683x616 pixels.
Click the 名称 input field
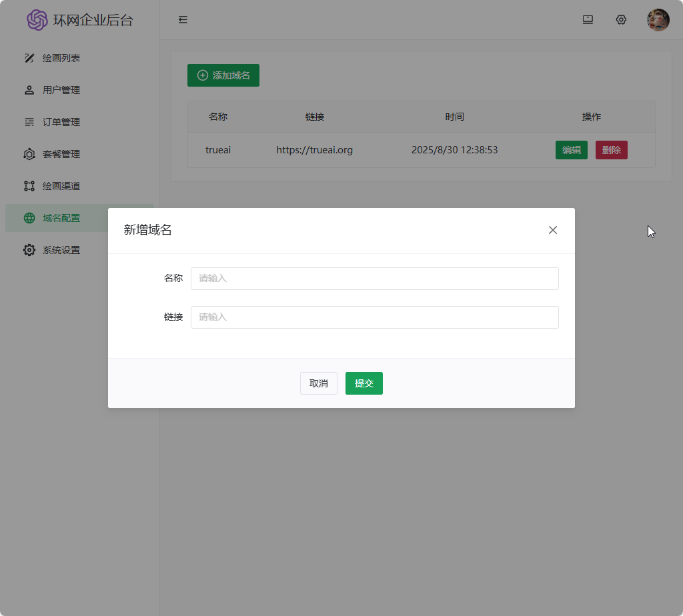pyautogui.click(x=375, y=278)
